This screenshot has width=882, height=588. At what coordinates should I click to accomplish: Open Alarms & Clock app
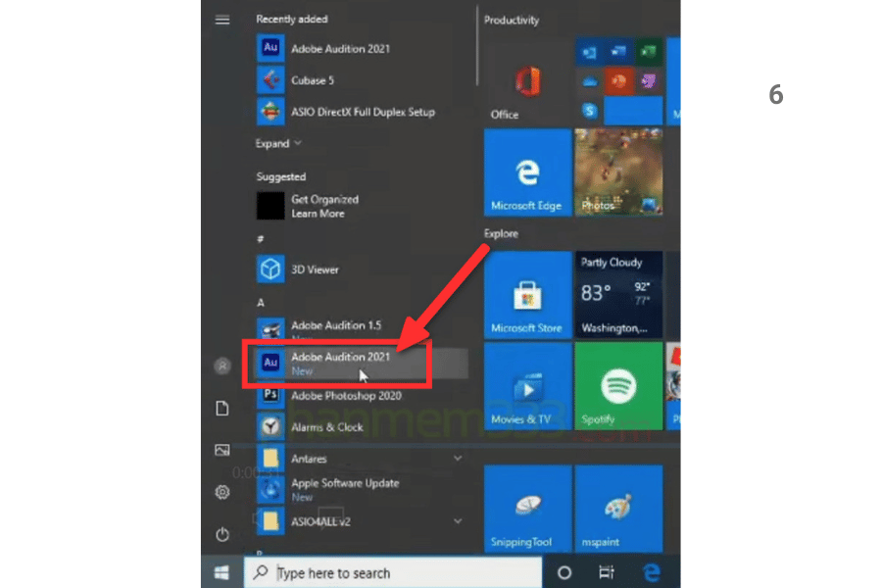point(326,427)
